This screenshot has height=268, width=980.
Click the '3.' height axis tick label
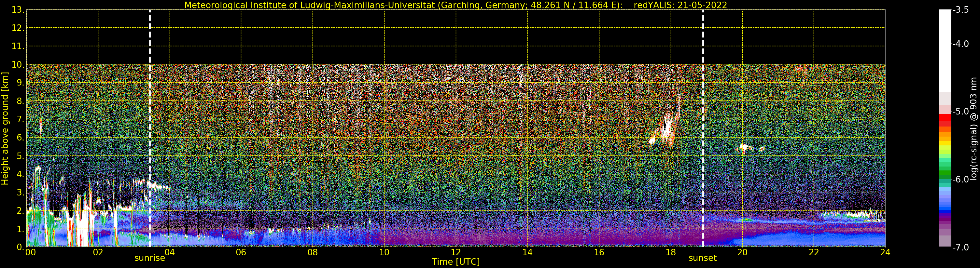[20, 192]
